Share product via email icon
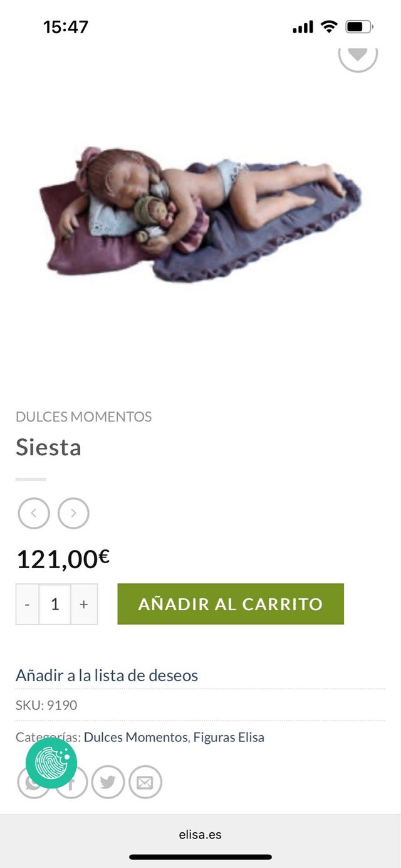 click(x=145, y=782)
